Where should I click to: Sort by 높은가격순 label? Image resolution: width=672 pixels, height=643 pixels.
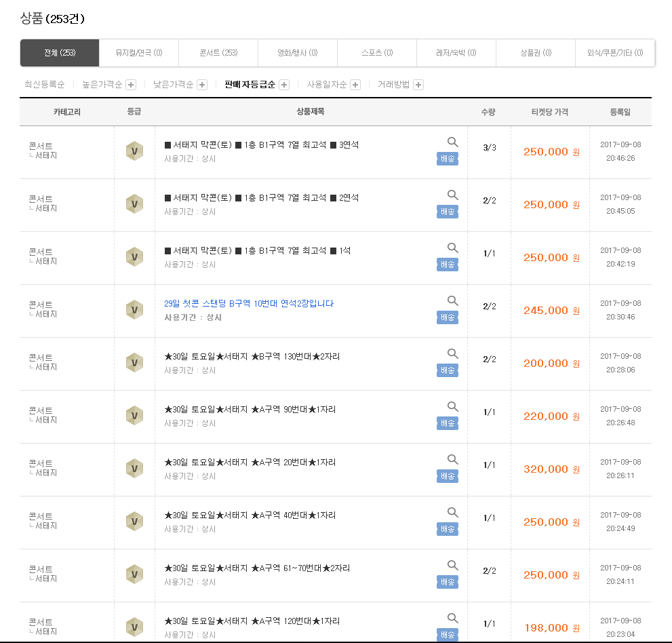pos(102,85)
